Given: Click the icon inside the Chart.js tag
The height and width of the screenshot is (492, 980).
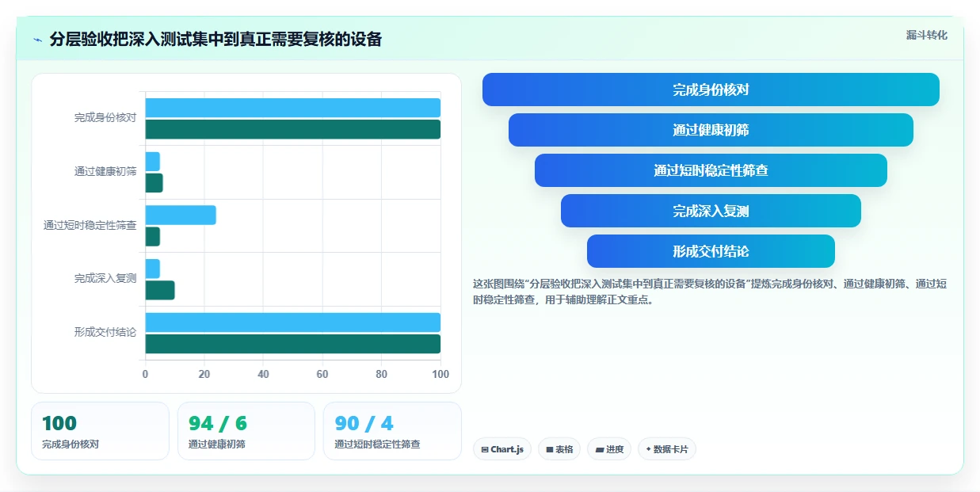Looking at the screenshot, I should tap(485, 449).
